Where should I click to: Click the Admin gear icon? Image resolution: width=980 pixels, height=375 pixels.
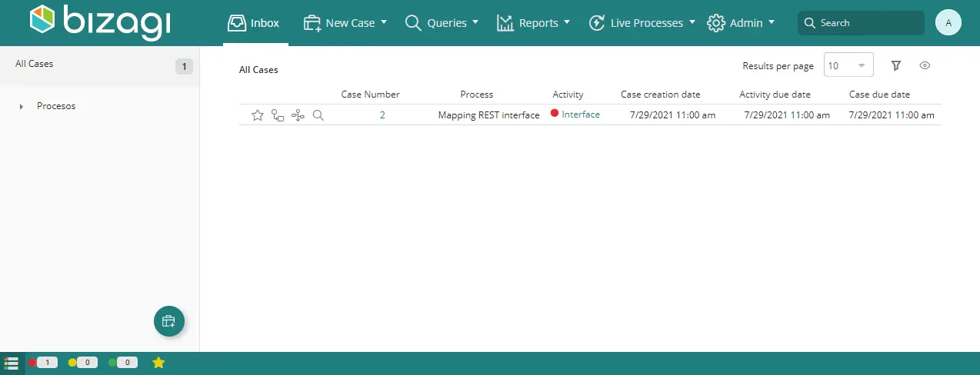point(716,23)
